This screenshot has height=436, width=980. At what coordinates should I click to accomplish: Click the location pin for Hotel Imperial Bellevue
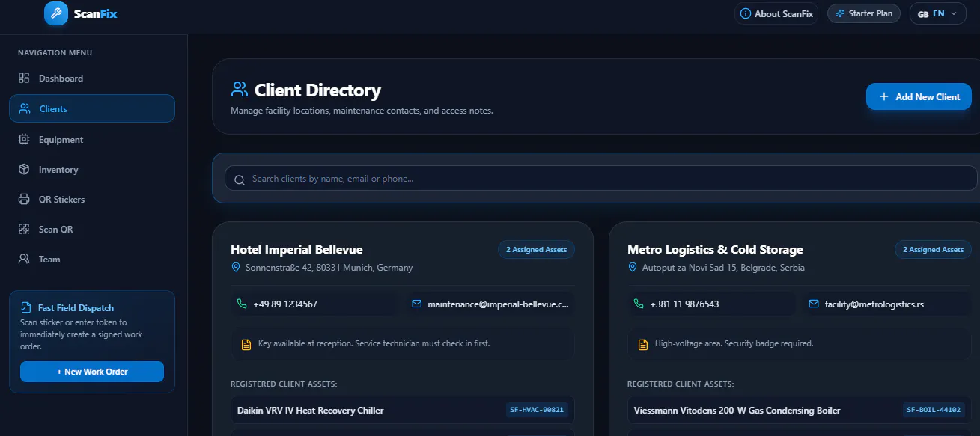click(236, 267)
